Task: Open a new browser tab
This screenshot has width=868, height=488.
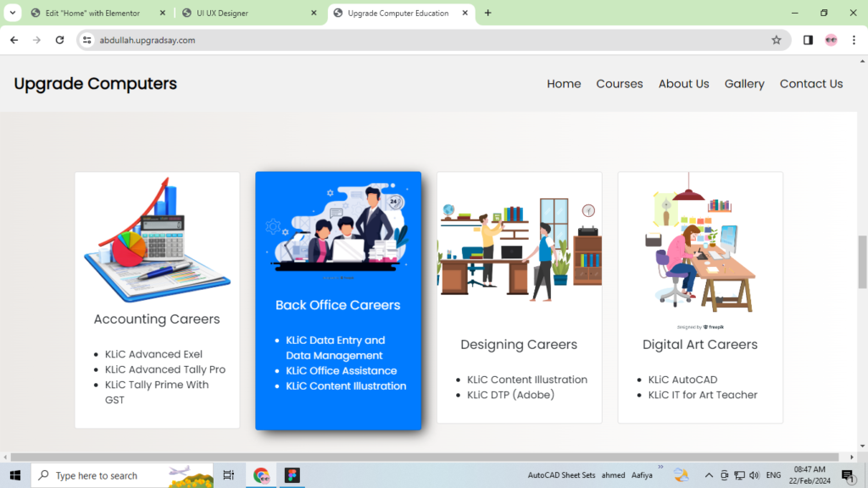Action: [487, 13]
